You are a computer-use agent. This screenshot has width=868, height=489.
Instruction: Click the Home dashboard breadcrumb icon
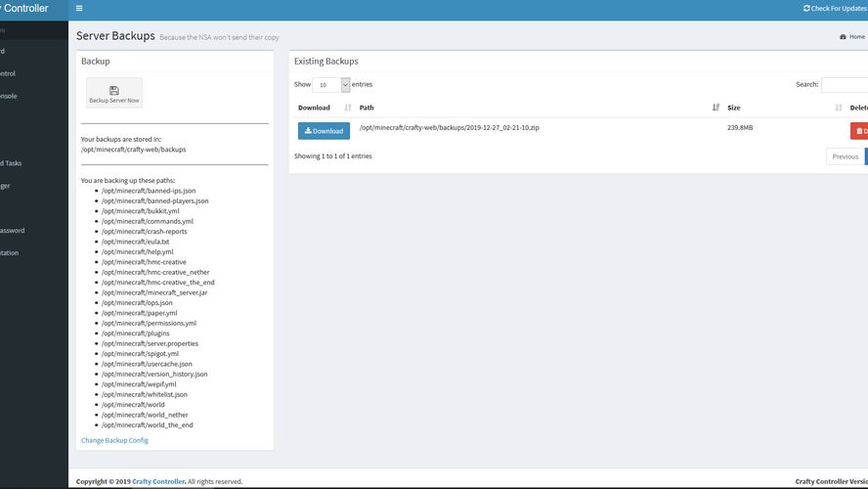[x=844, y=37]
